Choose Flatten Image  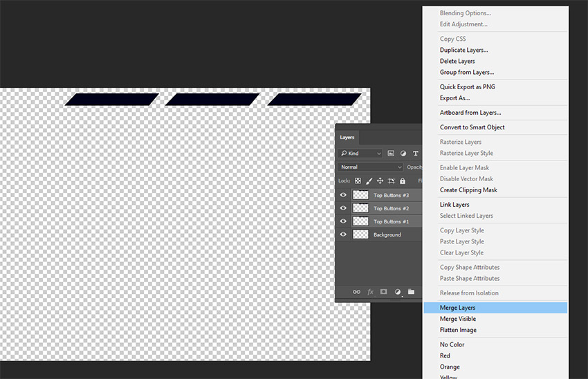458,331
